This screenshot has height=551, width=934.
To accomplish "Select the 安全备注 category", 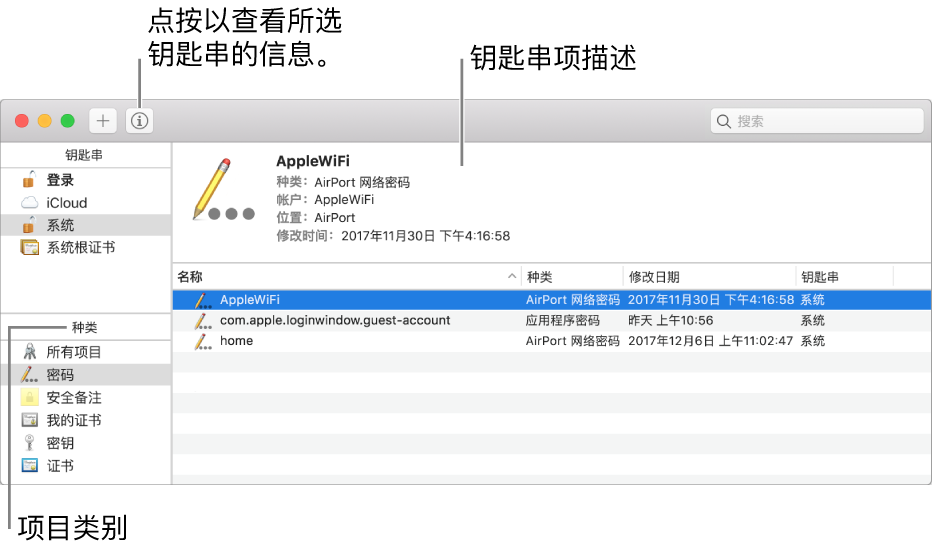I will pos(86,397).
